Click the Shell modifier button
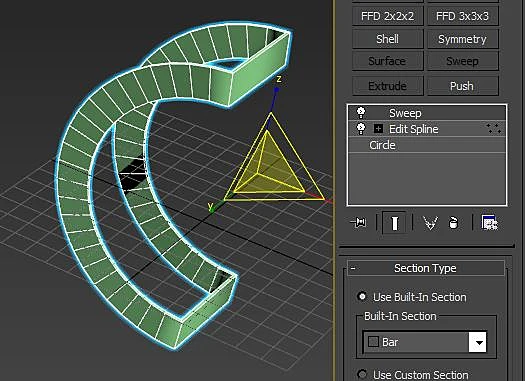The width and height of the screenshot is (525, 381). [x=387, y=39]
